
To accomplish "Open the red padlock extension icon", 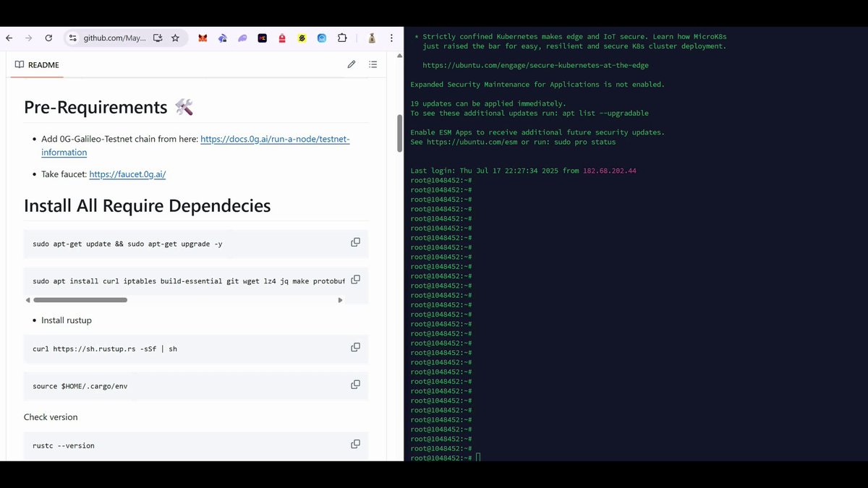I will (x=282, y=38).
